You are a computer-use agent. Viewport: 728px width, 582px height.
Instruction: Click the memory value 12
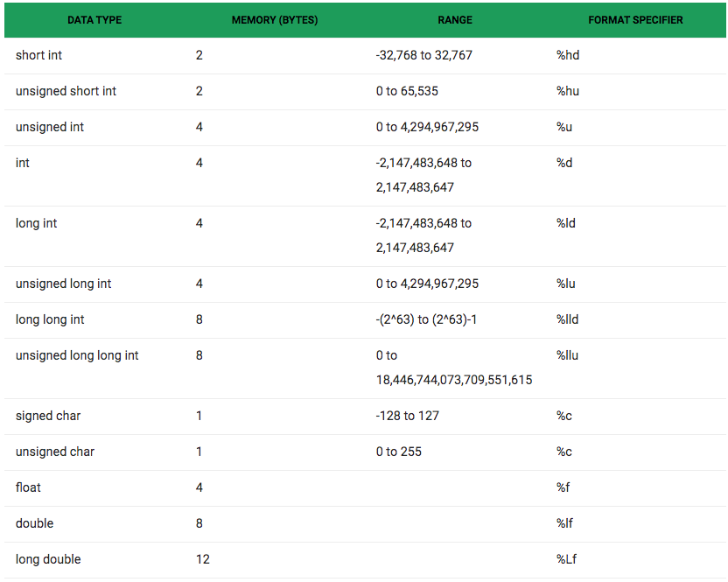pos(203,559)
